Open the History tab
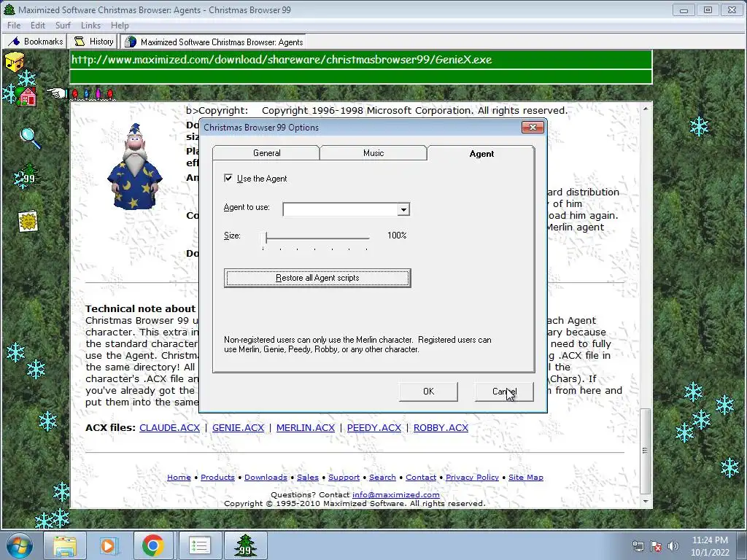747x560 pixels. point(94,42)
